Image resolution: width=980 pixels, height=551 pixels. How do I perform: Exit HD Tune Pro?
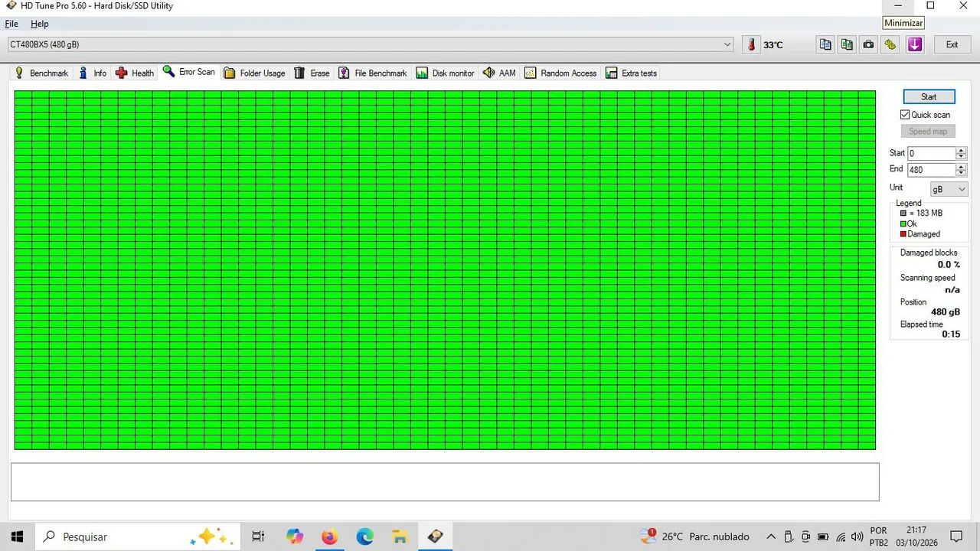[952, 44]
